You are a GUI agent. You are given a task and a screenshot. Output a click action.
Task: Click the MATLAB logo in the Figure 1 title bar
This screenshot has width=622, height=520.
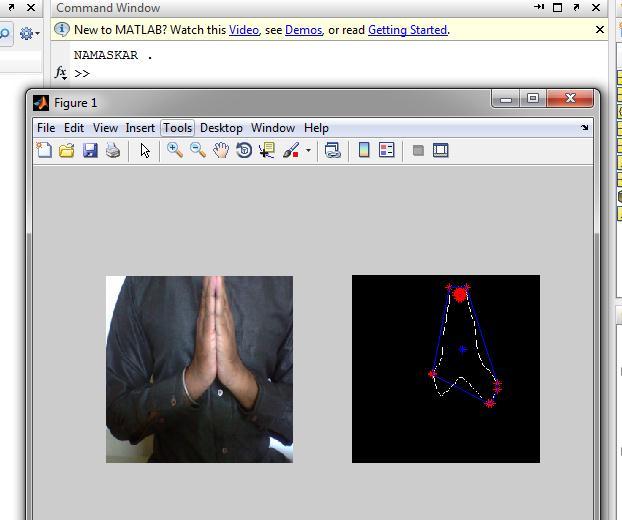[x=41, y=103]
